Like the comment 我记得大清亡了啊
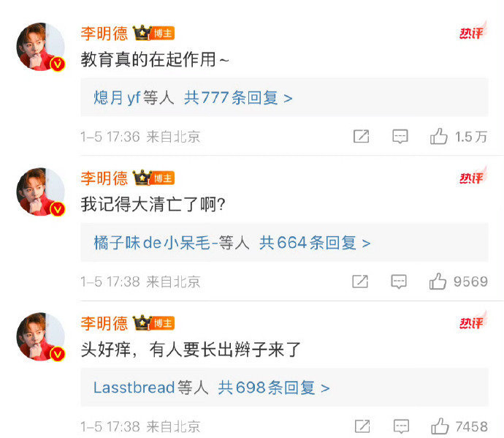 click(438, 282)
